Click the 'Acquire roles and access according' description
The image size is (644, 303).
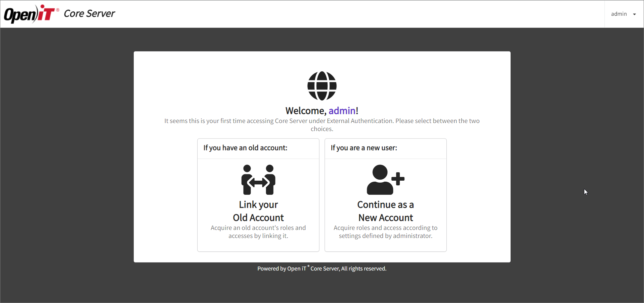tap(386, 232)
